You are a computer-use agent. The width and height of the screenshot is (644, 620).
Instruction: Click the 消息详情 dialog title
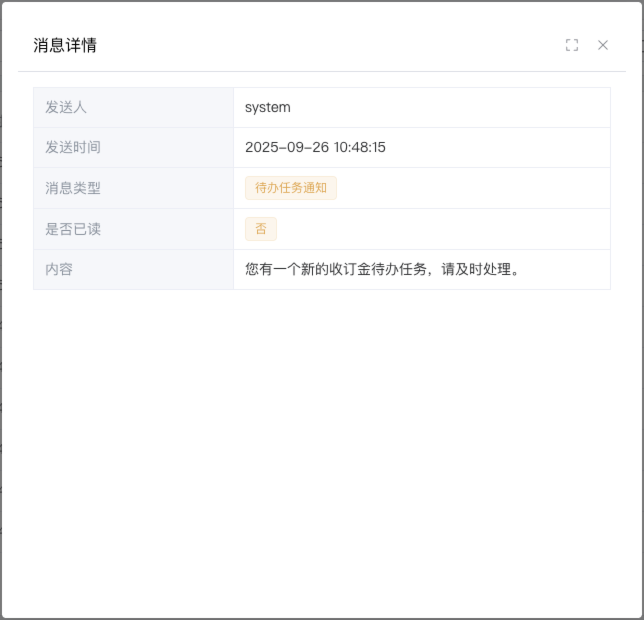pyautogui.click(x=65, y=45)
